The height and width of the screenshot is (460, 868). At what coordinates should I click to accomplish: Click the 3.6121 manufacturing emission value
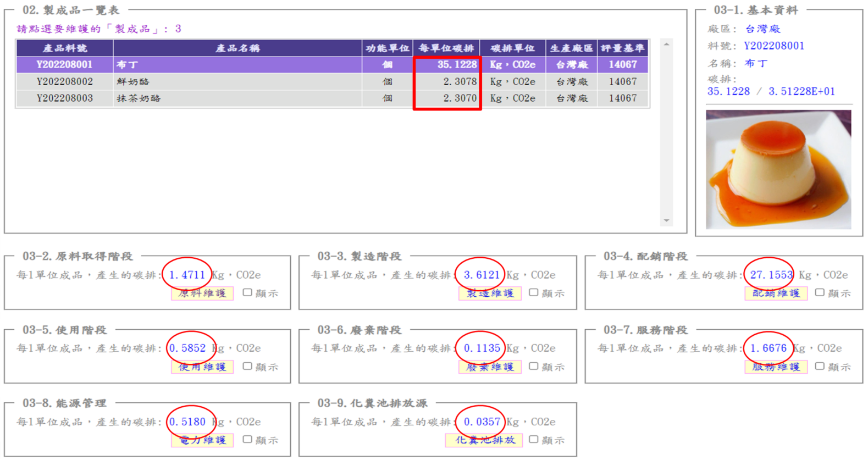(482, 275)
